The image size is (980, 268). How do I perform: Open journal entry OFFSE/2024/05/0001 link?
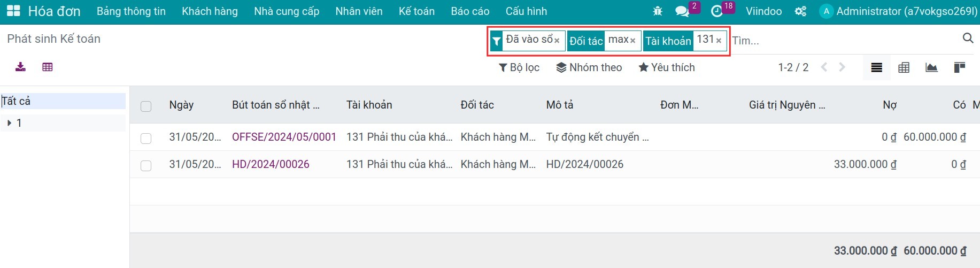pyautogui.click(x=284, y=137)
